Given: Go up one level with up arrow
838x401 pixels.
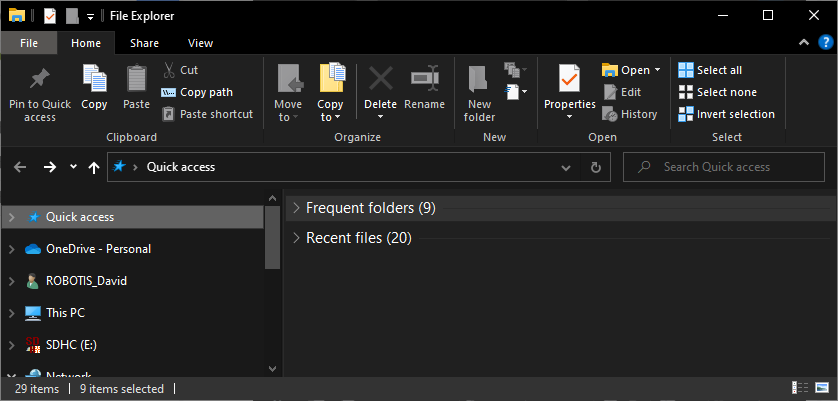Looking at the screenshot, I should (x=94, y=168).
